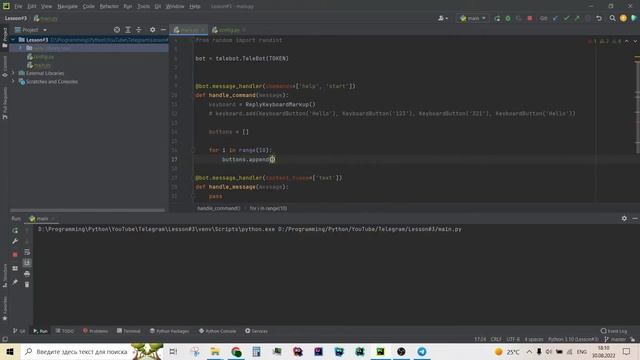Screen dimensions: 640x360
Task: Open the 'main' run configuration dropdown
Action: click(x=473, y=18)
